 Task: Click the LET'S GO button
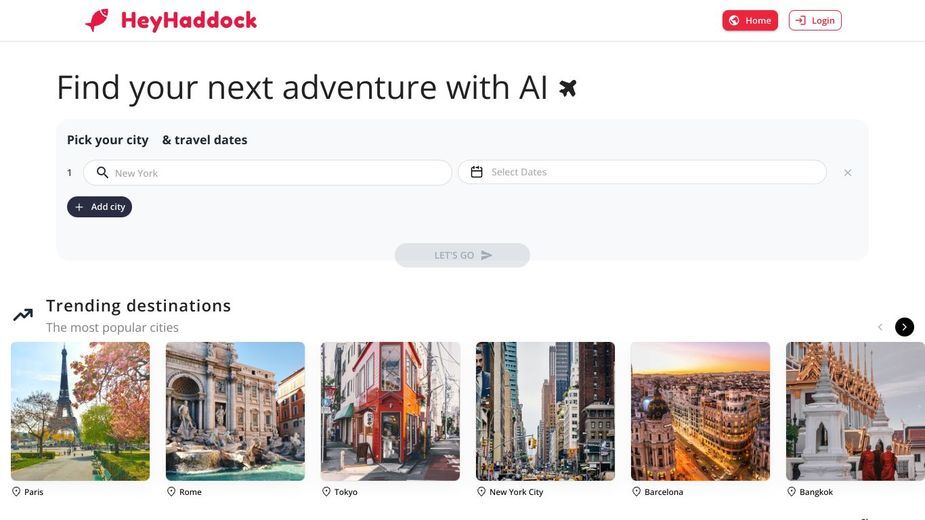point(462,255)
